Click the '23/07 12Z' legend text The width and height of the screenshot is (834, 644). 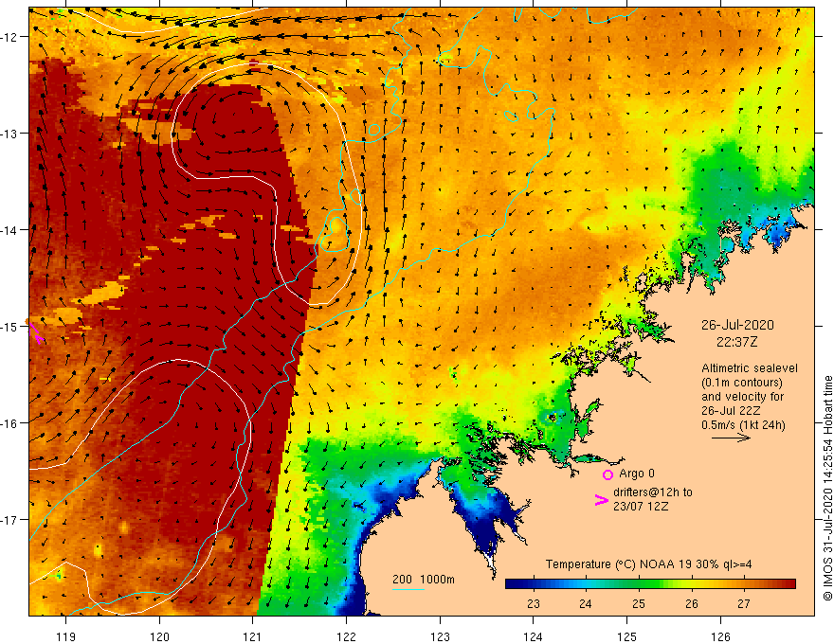[641, 507]
